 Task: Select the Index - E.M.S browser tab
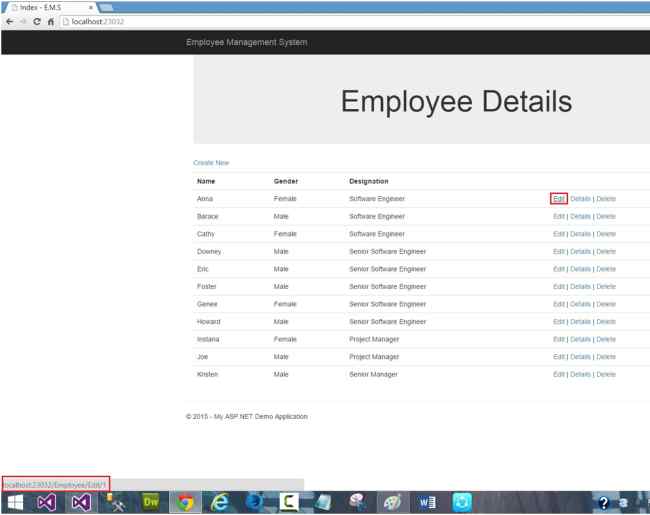(49, 7)
